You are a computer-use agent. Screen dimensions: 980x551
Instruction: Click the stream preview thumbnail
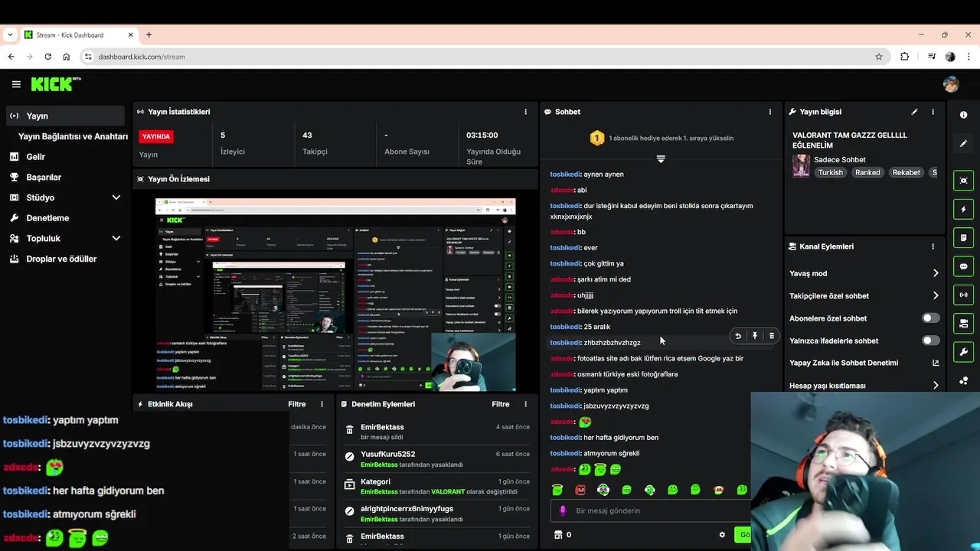click(x=335, y=295)
